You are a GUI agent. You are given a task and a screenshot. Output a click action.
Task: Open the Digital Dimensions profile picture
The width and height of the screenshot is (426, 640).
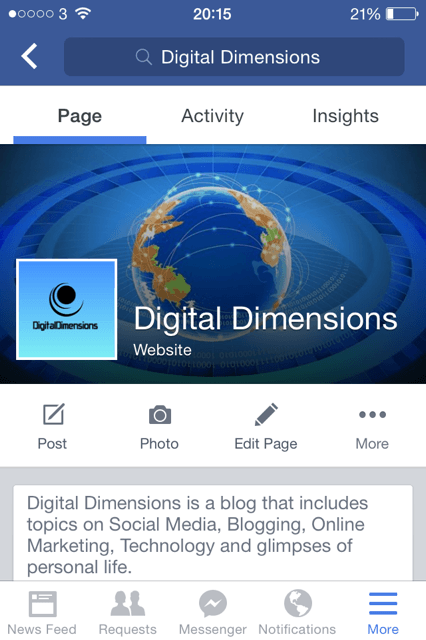pyautogui.click(x=67, y=309)
